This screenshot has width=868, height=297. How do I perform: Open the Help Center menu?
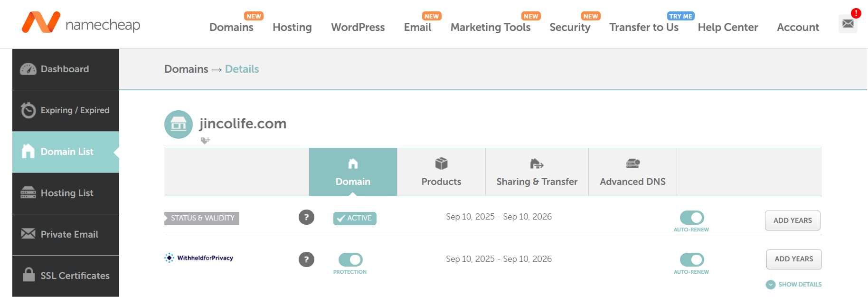[x=728, y=27]
